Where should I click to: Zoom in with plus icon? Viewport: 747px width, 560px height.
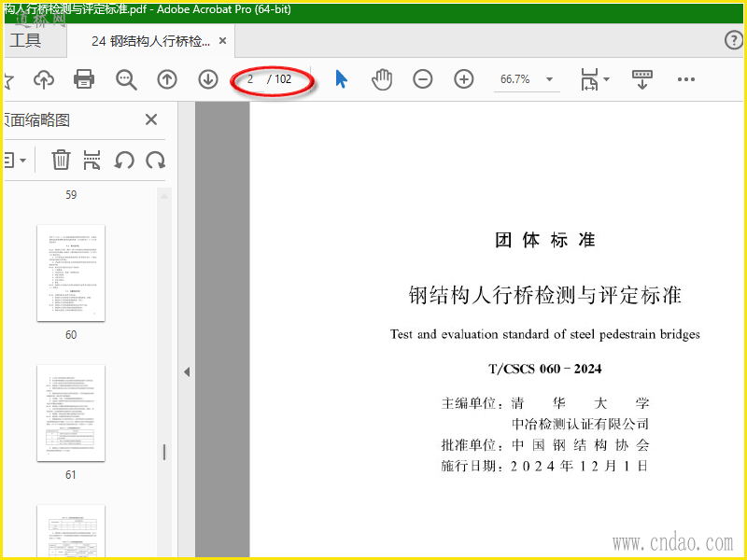[x=463, y=79]
